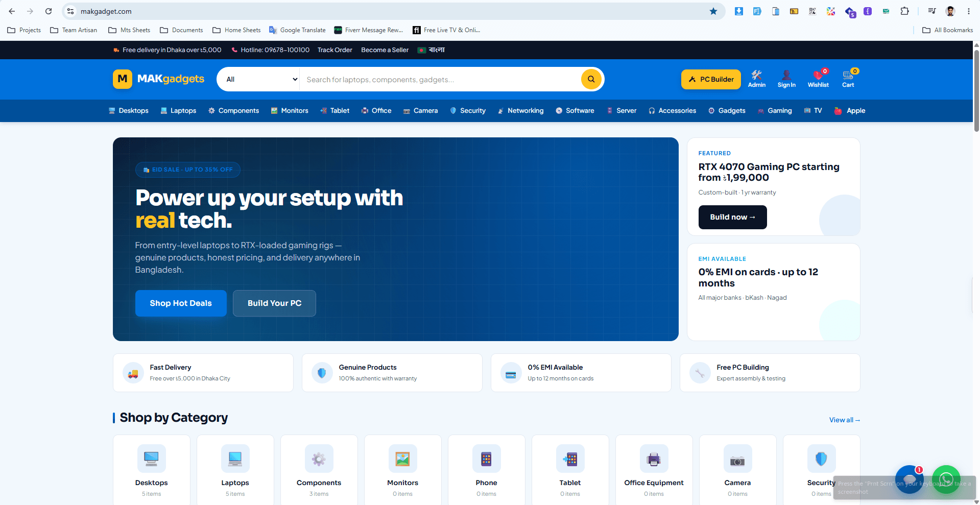
Task: Open the Desktops category card icon
Action: [x=152, y=459]
